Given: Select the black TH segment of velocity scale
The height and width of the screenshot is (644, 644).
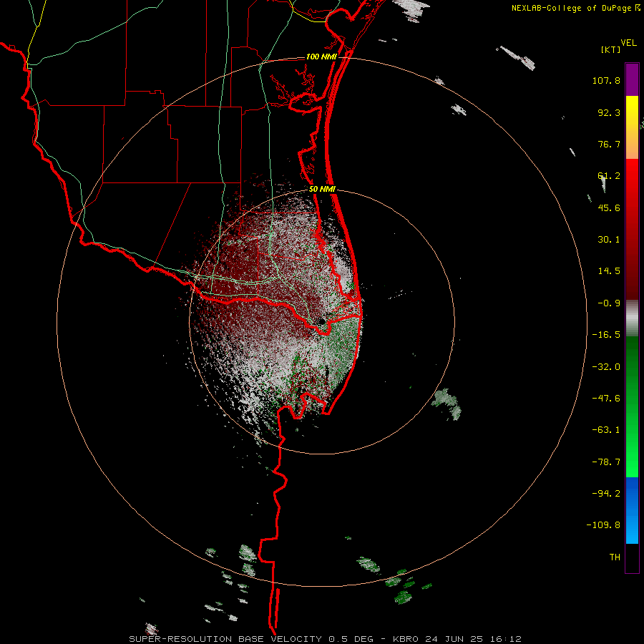Looking at the screenshot, I should pyautogui.click(x=632, y=558).
